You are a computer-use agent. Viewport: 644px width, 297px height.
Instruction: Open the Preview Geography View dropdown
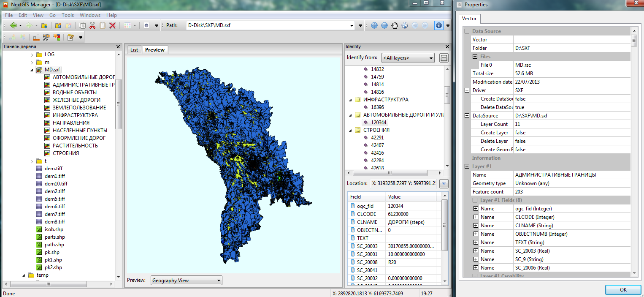(x=186, y=281)
